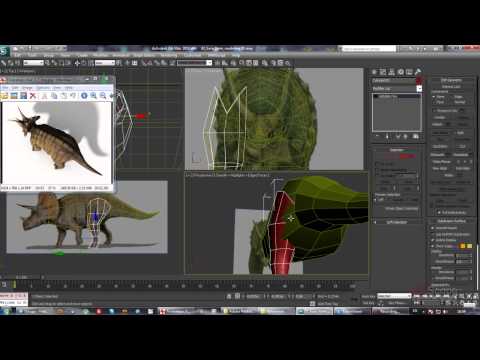Image resolution: width=480 pixels, height=360 pixels.
Task: Toggle the Full Interactivity checkbox
Action: 439,213
